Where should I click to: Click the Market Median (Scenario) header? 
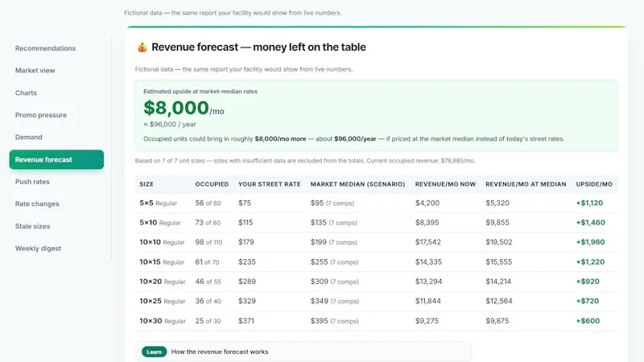click(x=357, y=184)
